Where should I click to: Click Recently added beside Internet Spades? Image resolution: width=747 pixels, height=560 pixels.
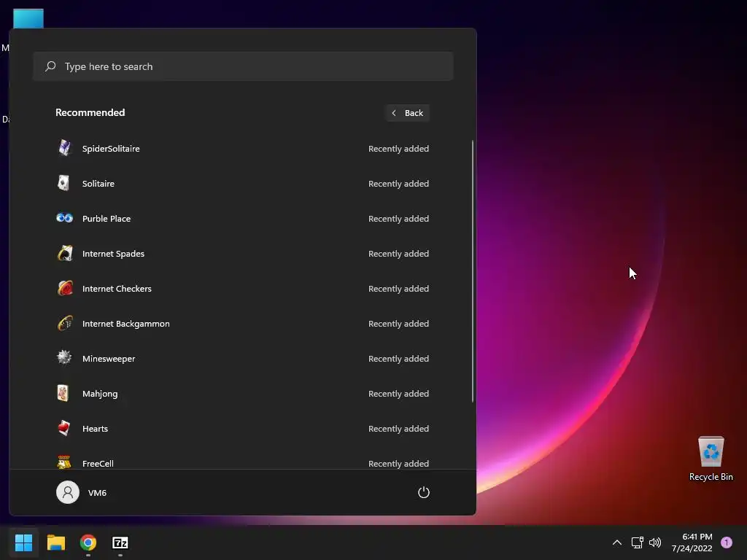point(398,253)
